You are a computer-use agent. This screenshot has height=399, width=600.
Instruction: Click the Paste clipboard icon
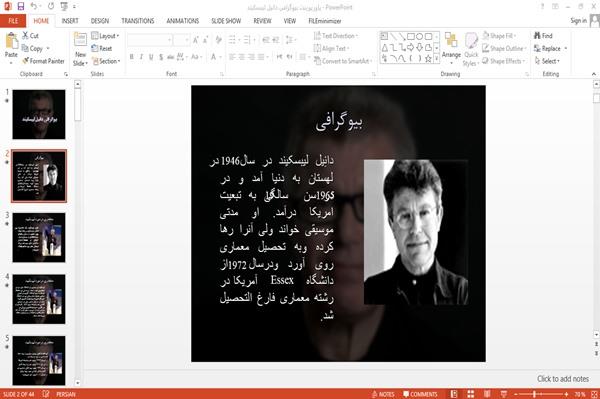point(11,41)
